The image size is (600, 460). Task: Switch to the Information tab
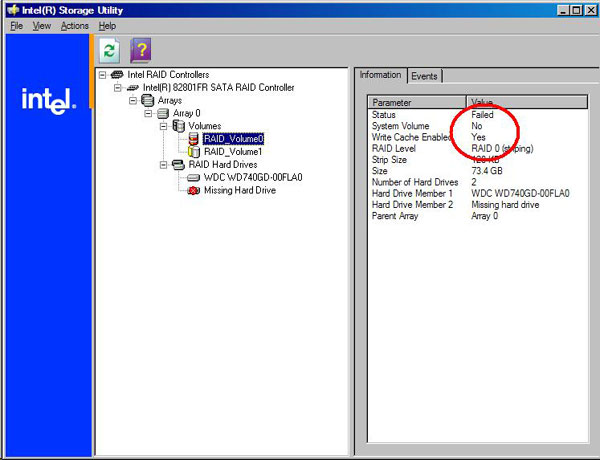click(380, 75)
